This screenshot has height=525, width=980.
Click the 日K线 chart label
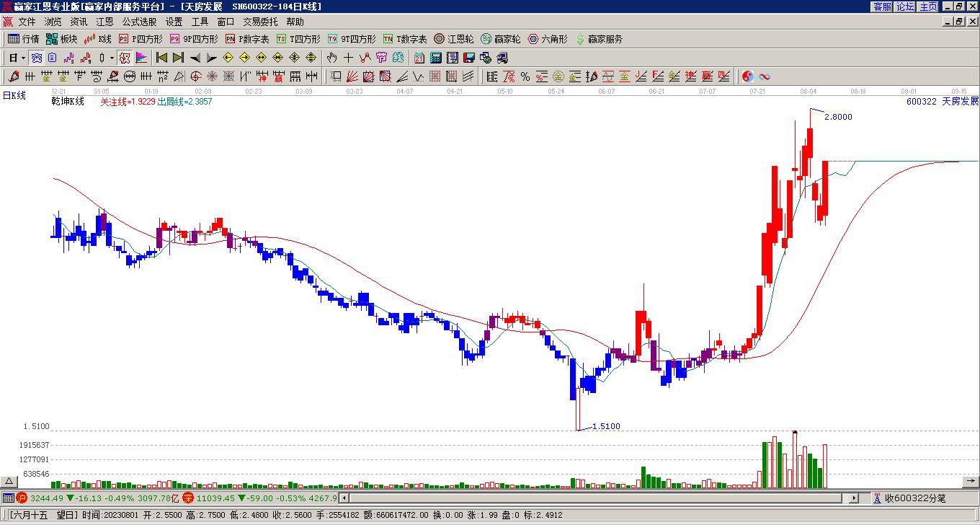[x=14, y=95]
